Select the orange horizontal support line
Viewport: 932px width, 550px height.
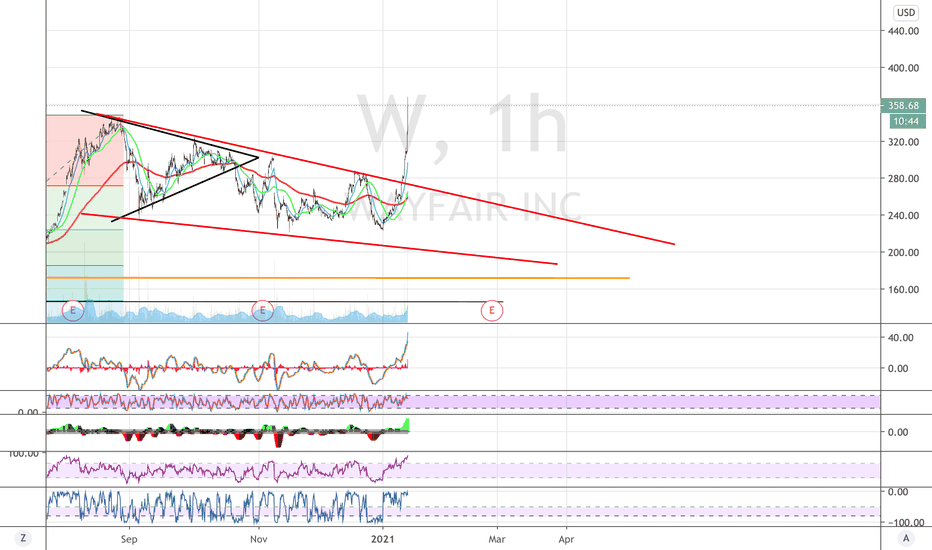coord(338,278)
